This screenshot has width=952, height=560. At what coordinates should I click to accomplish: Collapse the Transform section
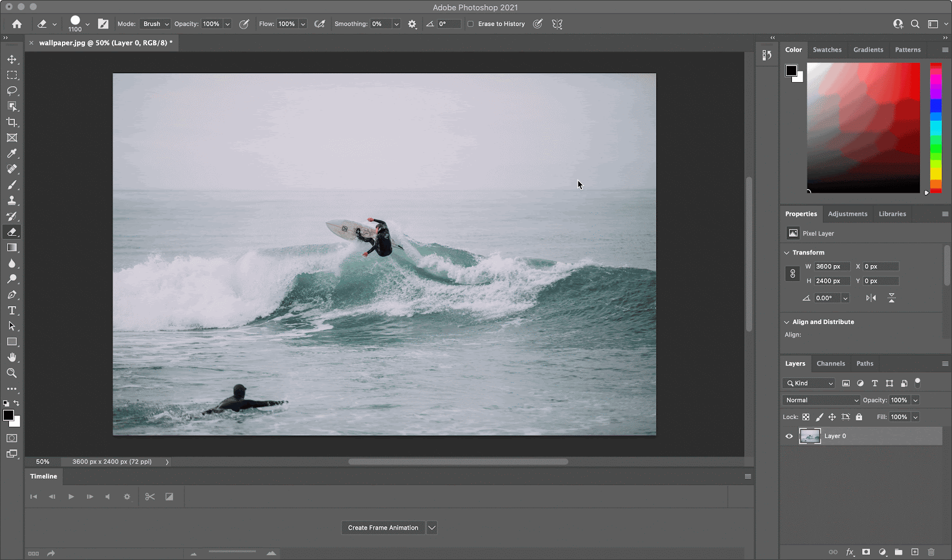pos(787,253)
